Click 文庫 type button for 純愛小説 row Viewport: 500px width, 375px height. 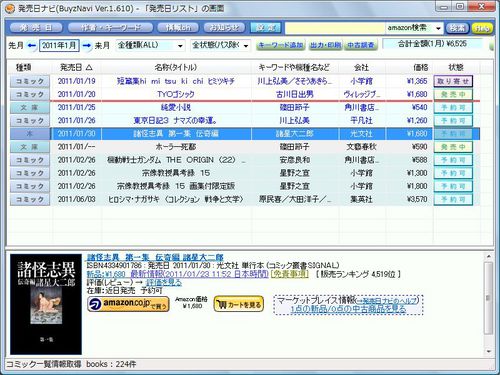pyautogui.click(x=30, y=107)
